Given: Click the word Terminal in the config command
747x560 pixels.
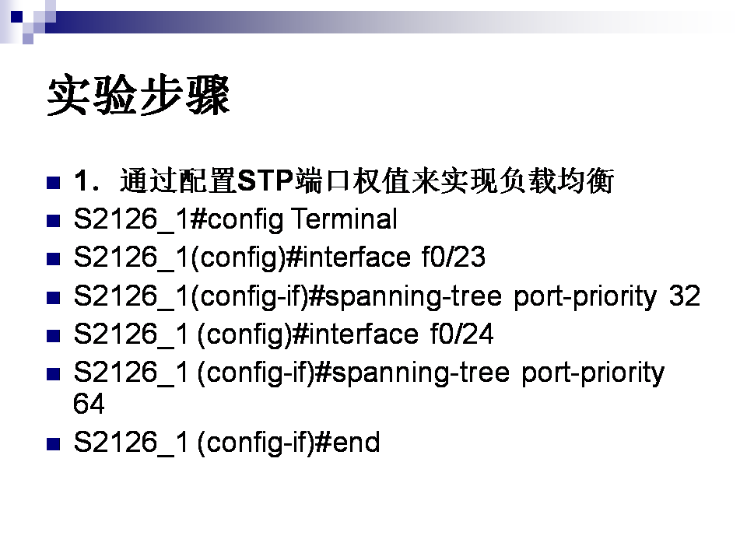Looking at the screenshot, I should (344, 220).
